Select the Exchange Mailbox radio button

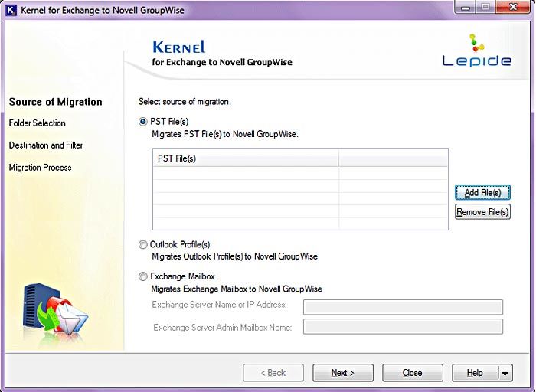[143, 276]
